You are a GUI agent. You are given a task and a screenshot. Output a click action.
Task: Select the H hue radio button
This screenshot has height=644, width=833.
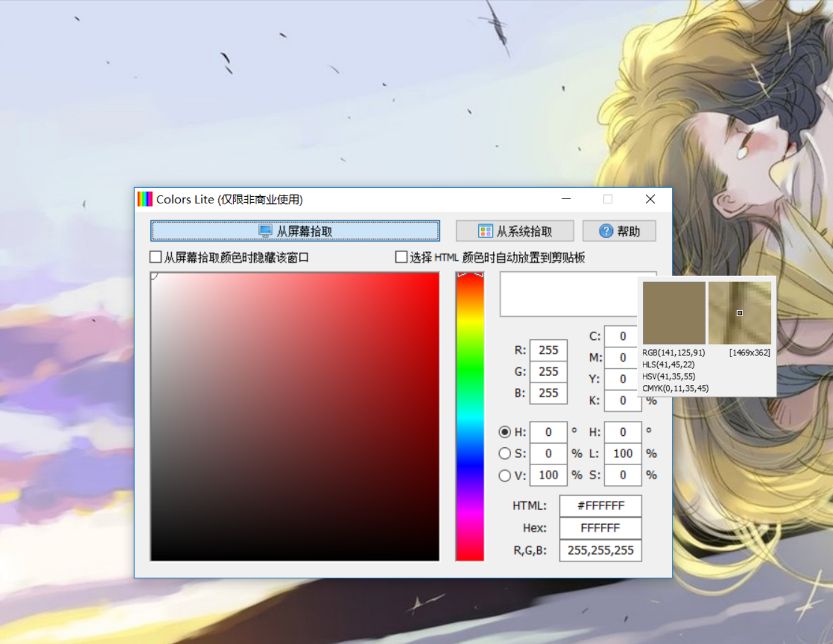coord(504,432)
